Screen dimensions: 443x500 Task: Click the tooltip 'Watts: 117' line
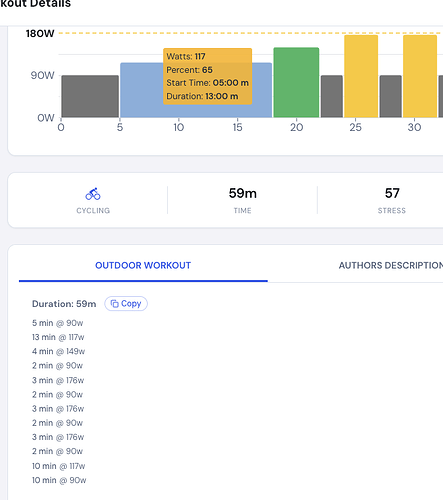tap(186, 56)
